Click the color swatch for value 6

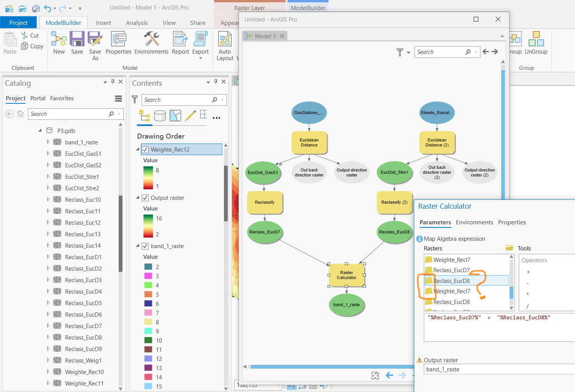[148, 304]
